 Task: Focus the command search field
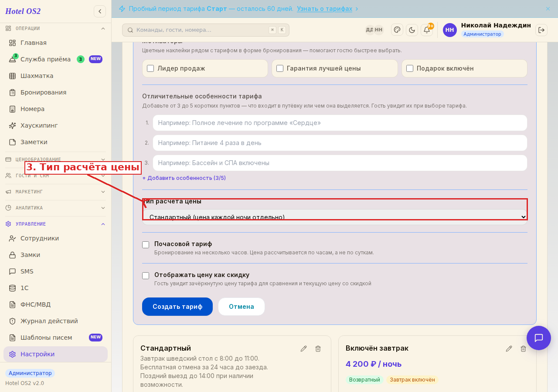coord(206,30)
